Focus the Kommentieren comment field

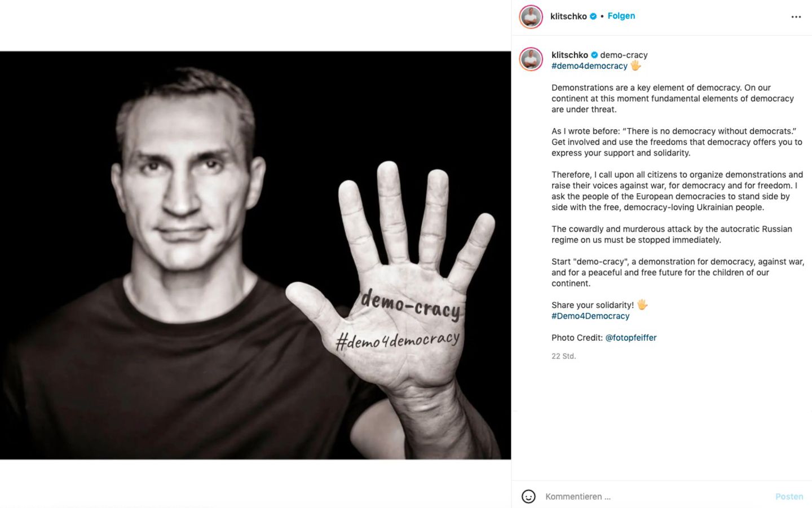click(x=654, y=497)
